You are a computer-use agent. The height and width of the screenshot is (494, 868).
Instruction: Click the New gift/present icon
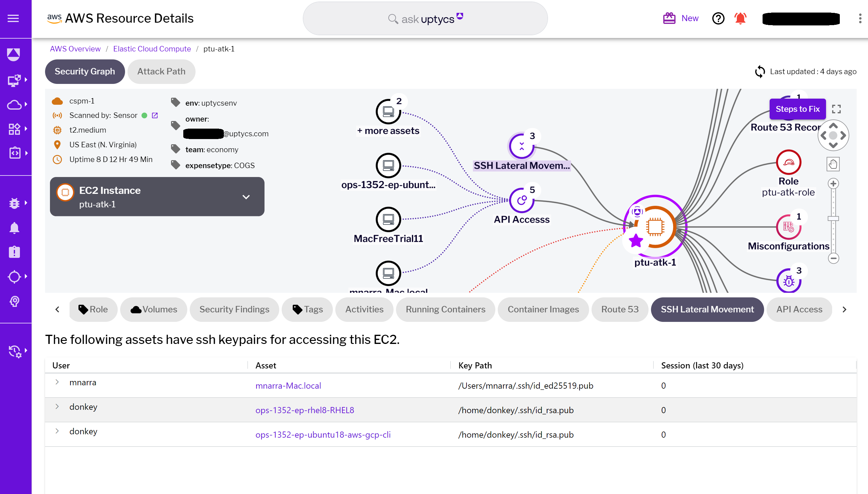[669, 18]
